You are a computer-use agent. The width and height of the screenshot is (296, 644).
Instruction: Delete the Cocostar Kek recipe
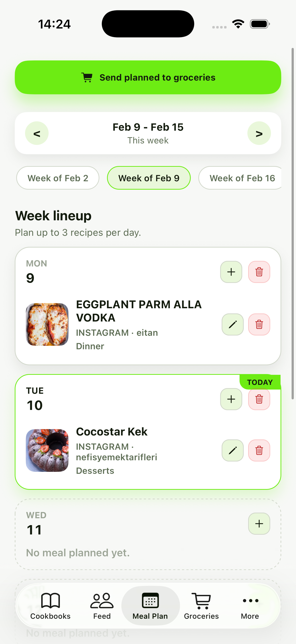[259, 450]
